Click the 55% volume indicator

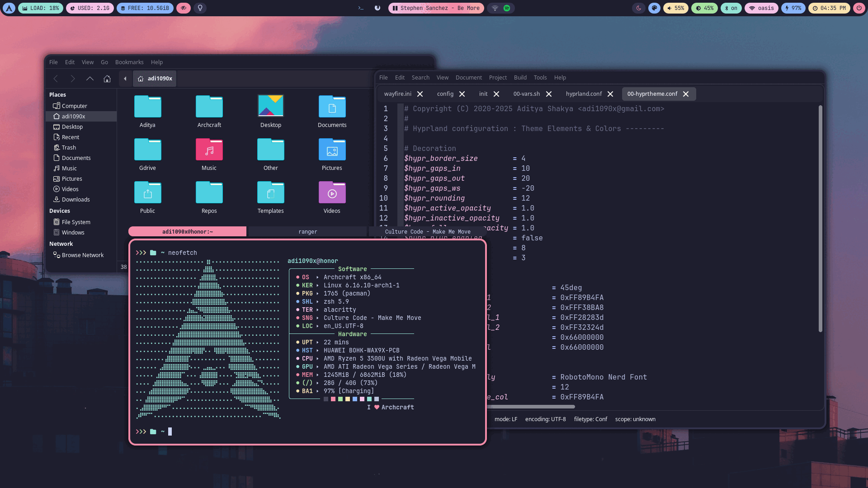pyautogui.click(x=676, y=8)
